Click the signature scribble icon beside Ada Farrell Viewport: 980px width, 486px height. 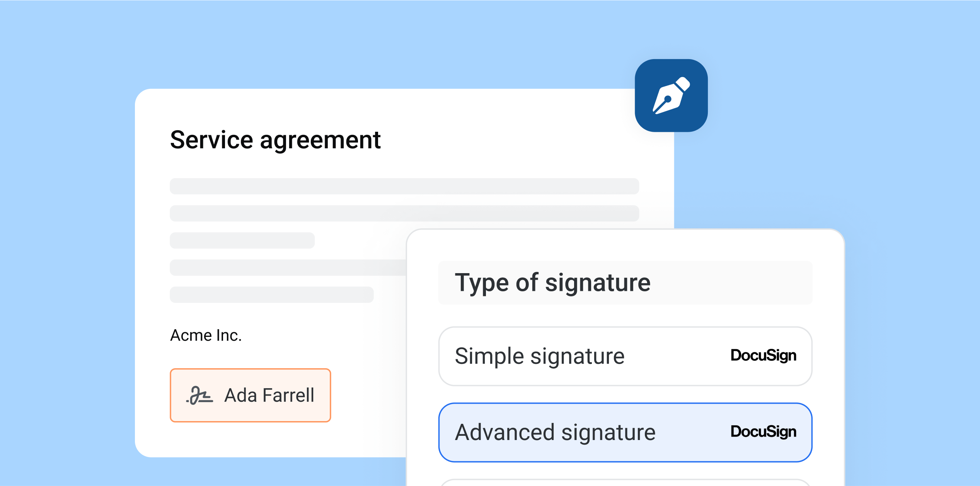(x=199, y=395)
